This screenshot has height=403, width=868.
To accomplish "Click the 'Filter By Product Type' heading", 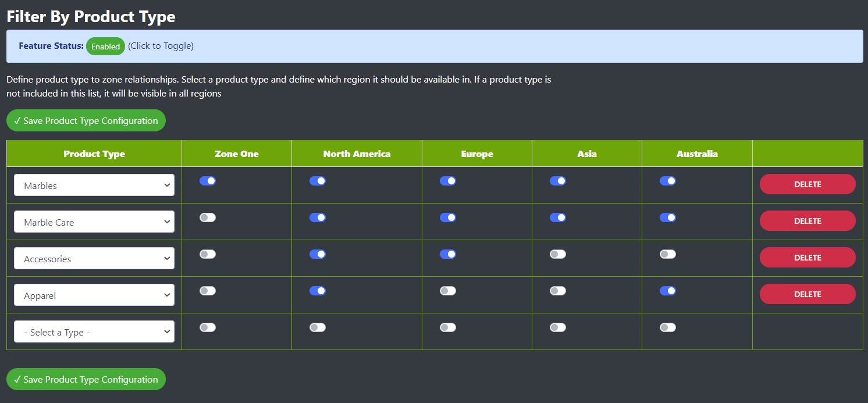I will tap(91, 16).
